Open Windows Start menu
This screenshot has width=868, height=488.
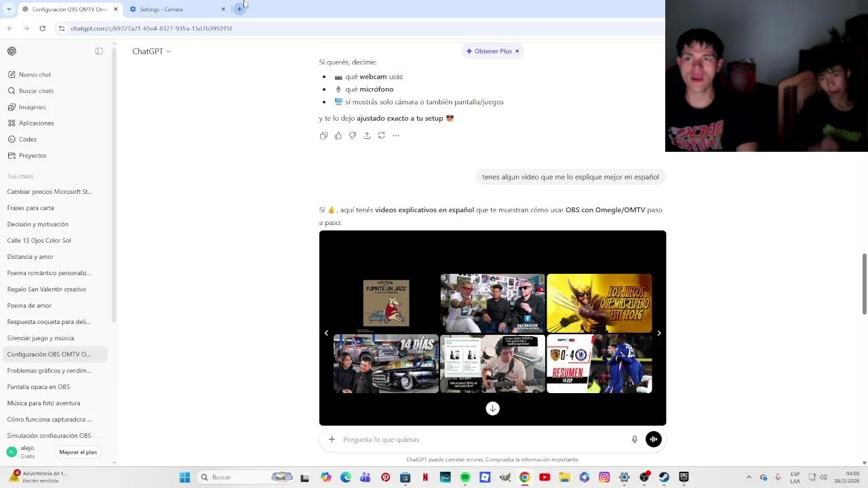[x=184, y=477]
